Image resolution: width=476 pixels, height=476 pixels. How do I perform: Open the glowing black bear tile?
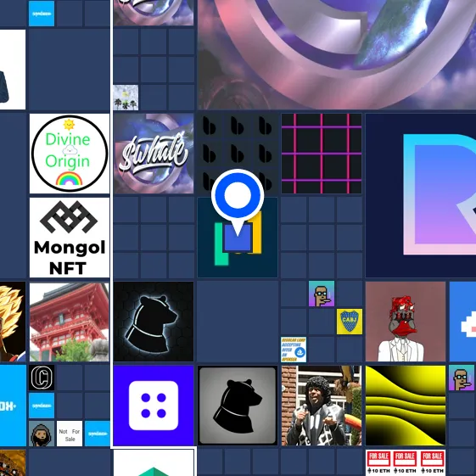coord(154,322)
